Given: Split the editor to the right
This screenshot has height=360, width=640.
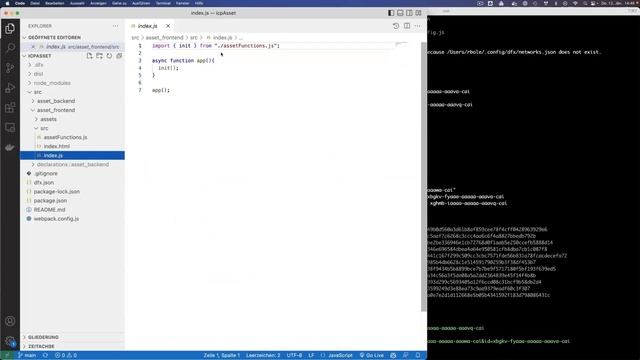Looking at the screenshot, I should [407, 26].
